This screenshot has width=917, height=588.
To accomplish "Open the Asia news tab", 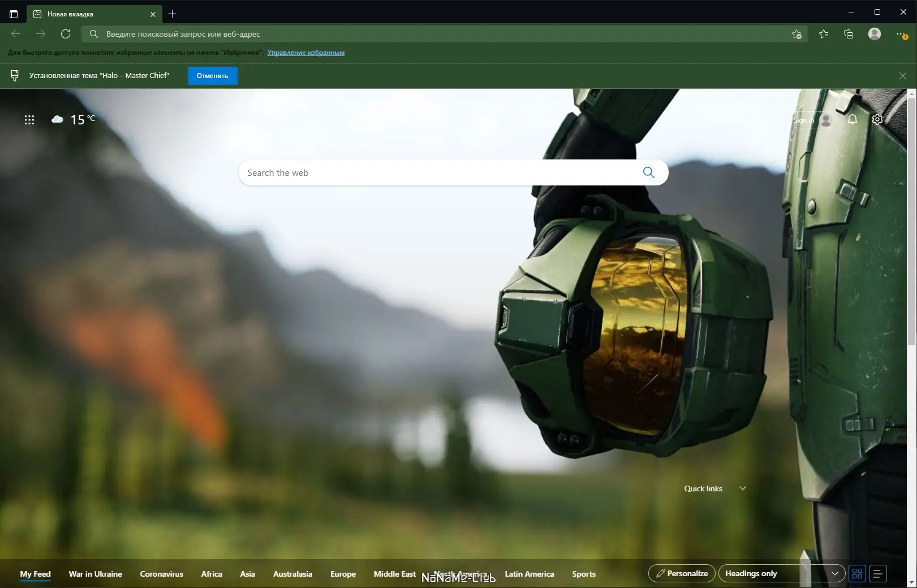I will pos(248,574).
